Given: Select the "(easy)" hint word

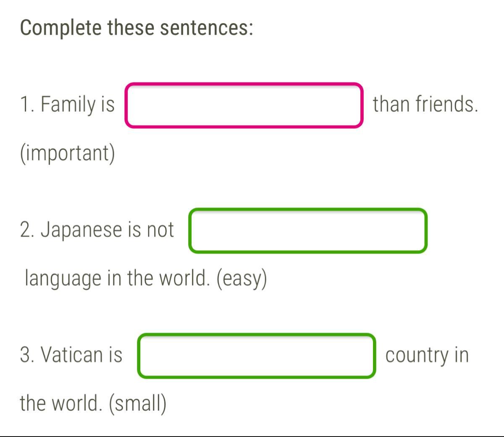Looking at the screenshot, I should (x=241, y=279).
